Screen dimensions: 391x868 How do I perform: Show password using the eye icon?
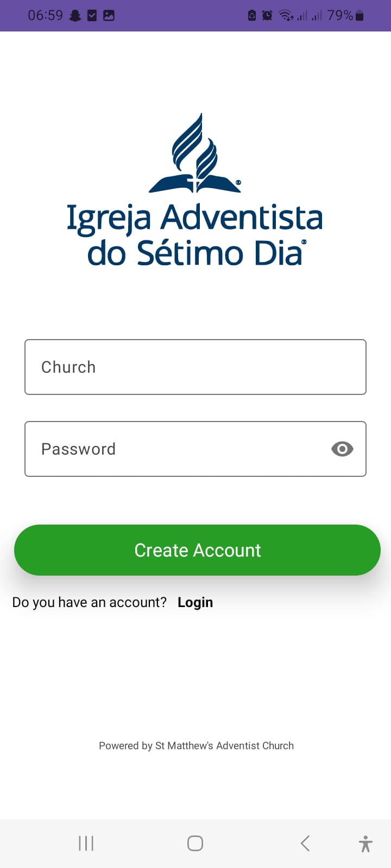point(342,449)
